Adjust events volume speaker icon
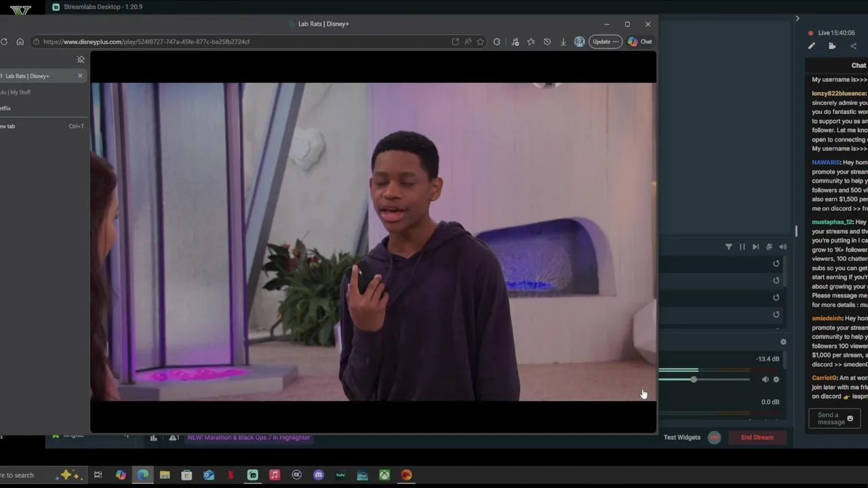868x488 pixels. [x=783, y=247]
